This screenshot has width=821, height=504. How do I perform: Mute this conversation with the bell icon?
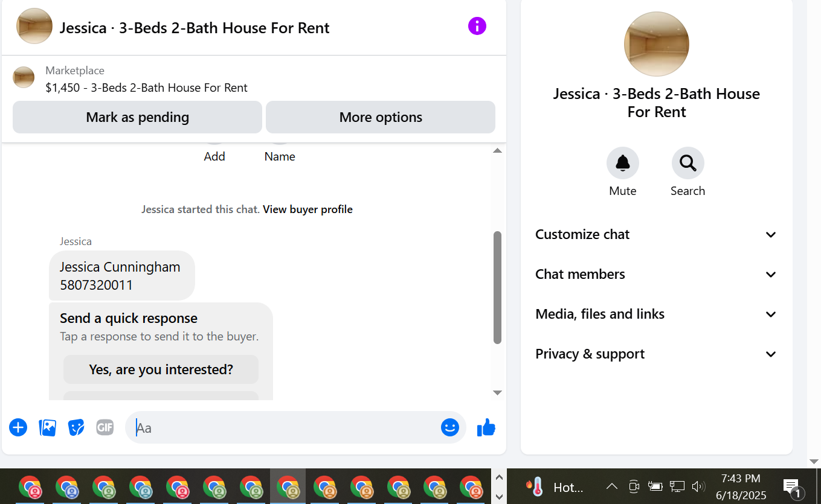pos(623,163)
